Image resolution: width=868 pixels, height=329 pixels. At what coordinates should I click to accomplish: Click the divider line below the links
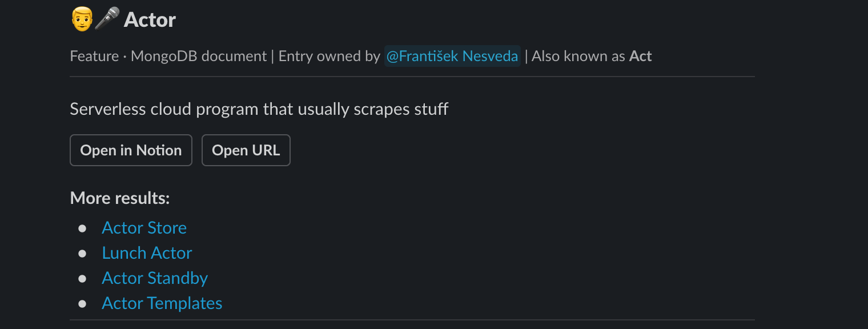412,320
